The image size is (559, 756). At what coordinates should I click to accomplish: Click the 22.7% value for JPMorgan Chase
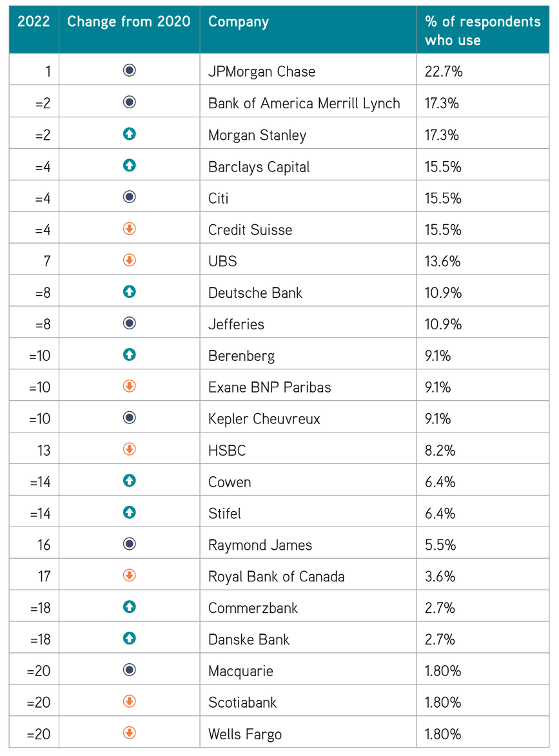(x=444, y=72)
